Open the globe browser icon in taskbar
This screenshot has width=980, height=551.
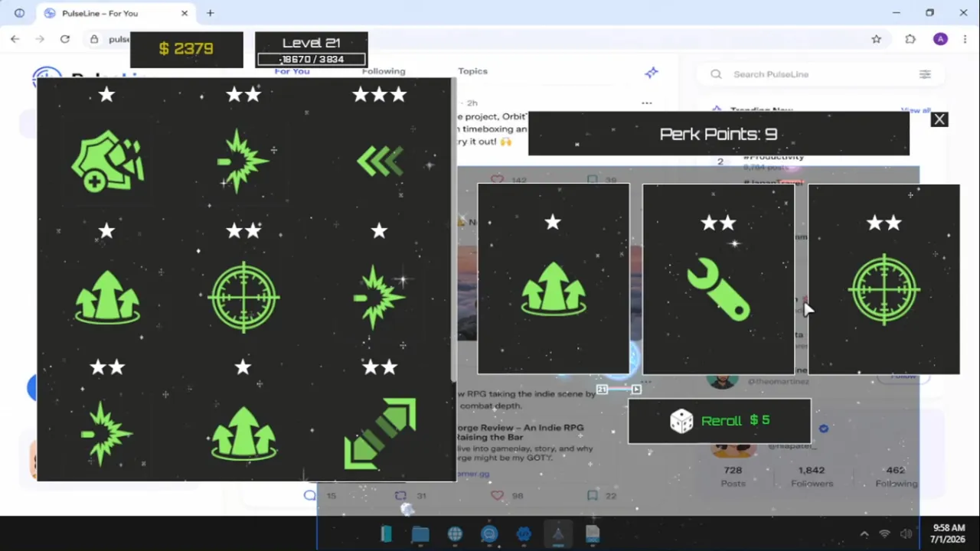(455, 534)
